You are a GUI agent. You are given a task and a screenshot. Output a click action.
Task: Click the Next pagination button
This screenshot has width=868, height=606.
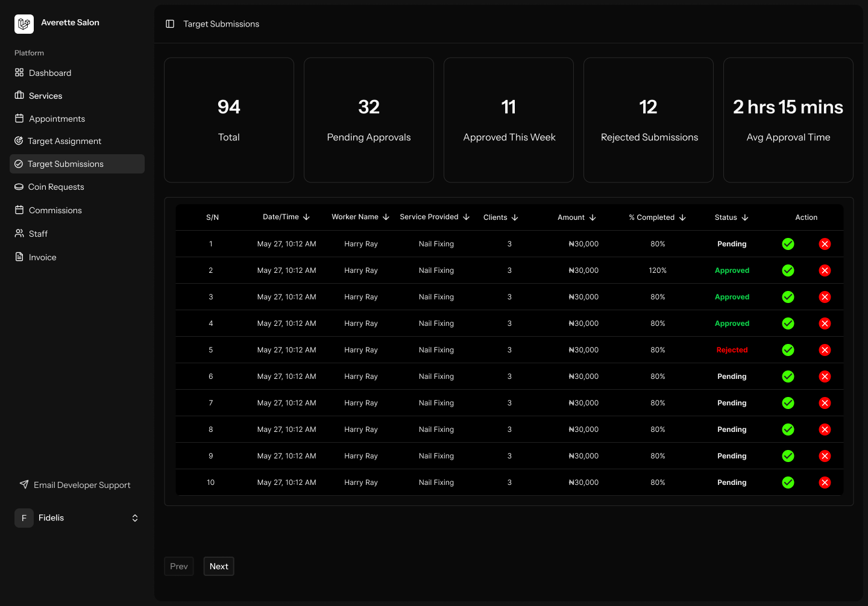[219, 566]
